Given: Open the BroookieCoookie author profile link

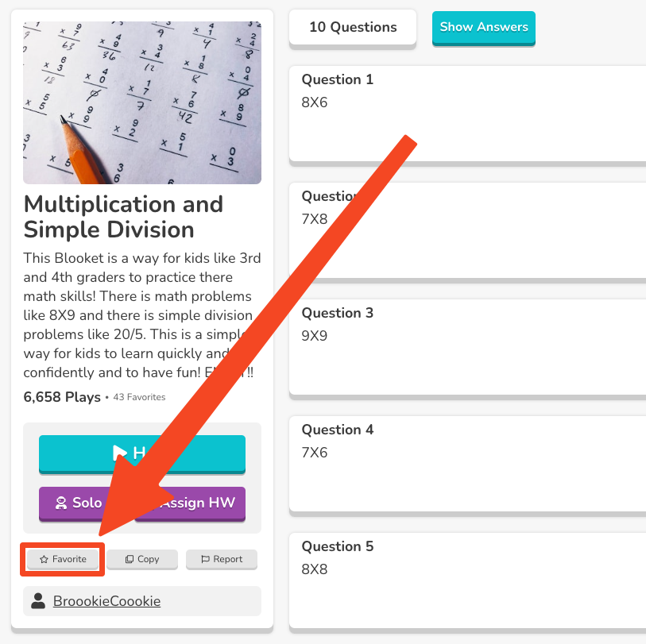Looking at the screenshot, I should pos(106,601).
